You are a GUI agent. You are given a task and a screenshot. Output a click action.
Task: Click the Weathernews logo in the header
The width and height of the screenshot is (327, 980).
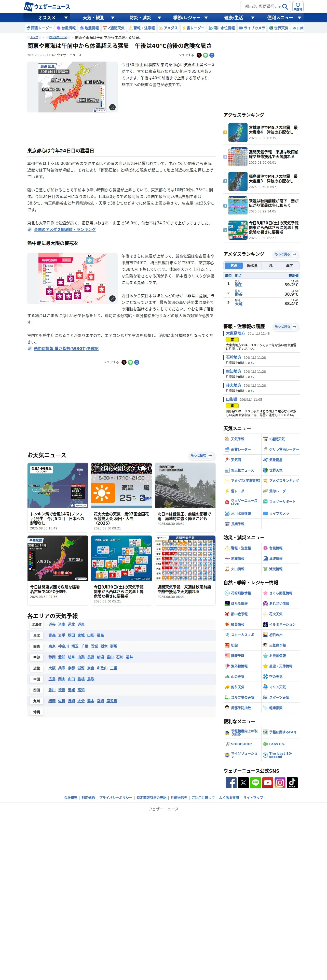click(x=47, y=6)
